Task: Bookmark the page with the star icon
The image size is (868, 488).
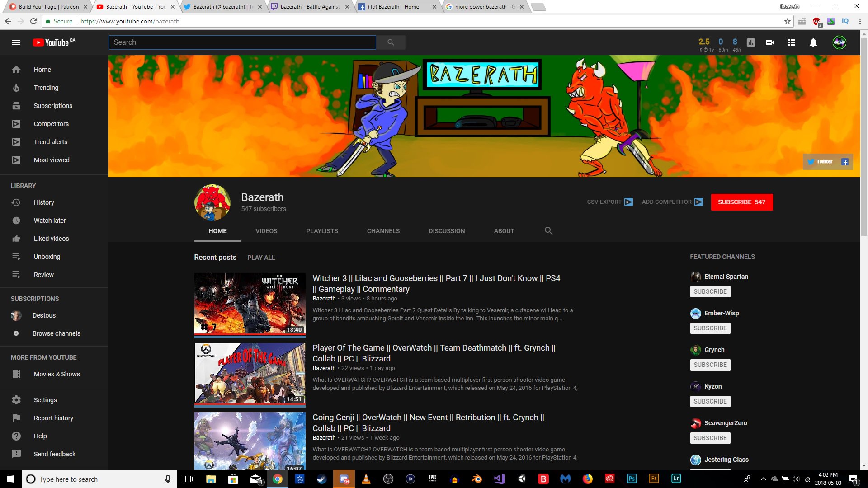Action: coord(788,21)
